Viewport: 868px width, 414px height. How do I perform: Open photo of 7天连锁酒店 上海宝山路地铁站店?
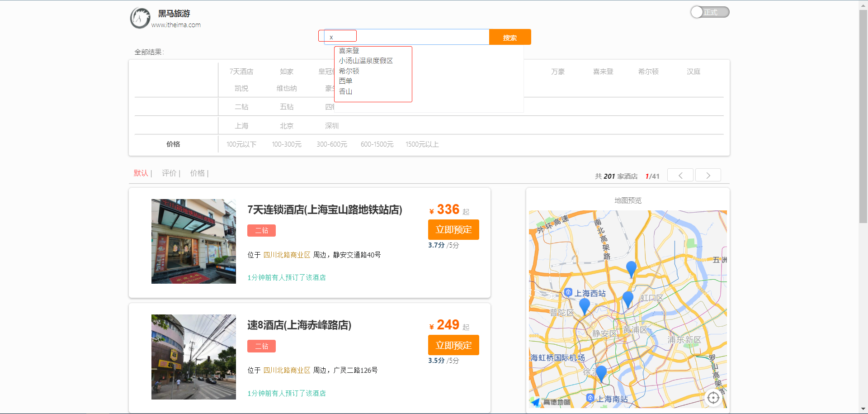[193, 241]
